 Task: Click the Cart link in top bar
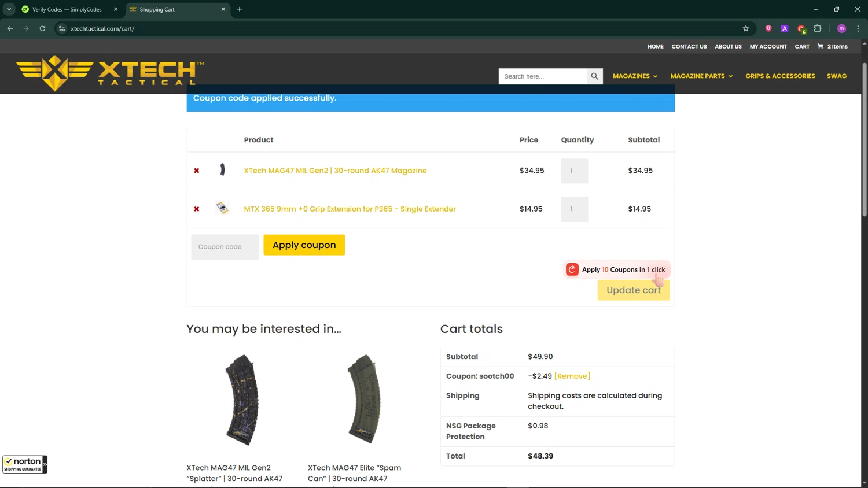(x=802, y=46)
